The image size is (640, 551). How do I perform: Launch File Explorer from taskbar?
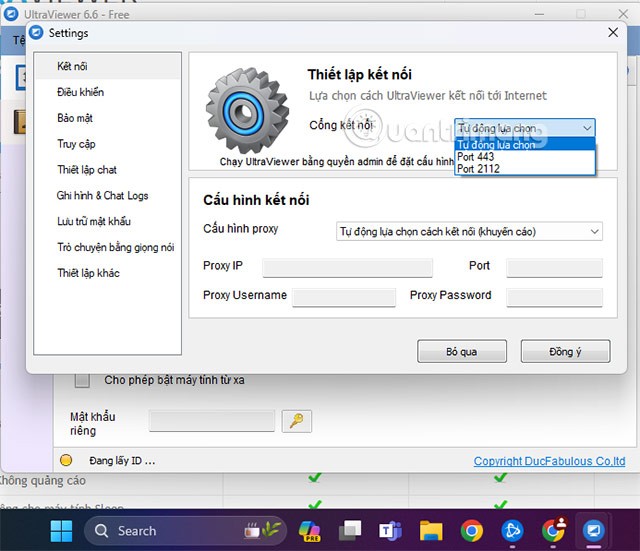(x=431, y=530)
